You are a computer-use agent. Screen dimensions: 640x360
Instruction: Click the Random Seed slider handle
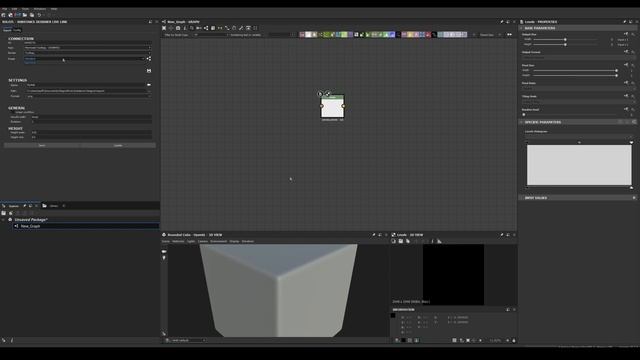[524, 114]
